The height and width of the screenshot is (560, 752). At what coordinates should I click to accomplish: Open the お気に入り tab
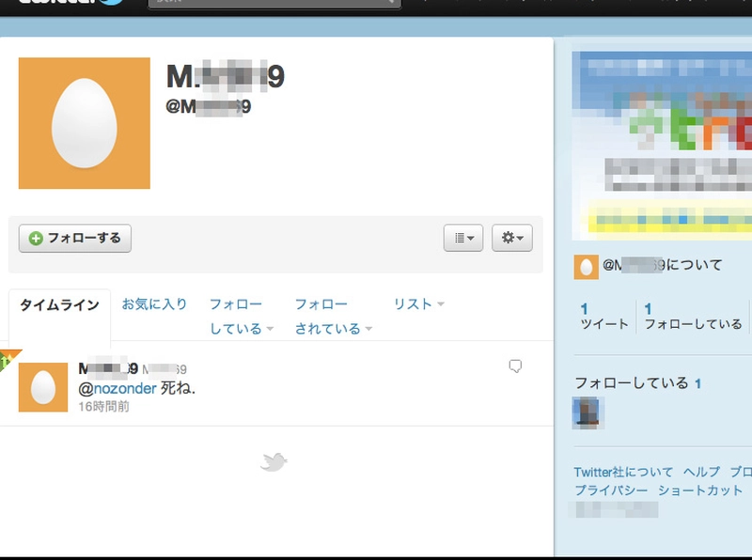152,303
